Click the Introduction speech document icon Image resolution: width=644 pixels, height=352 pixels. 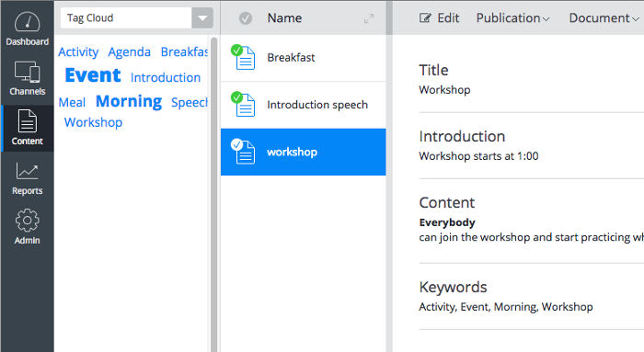[245, 105]
